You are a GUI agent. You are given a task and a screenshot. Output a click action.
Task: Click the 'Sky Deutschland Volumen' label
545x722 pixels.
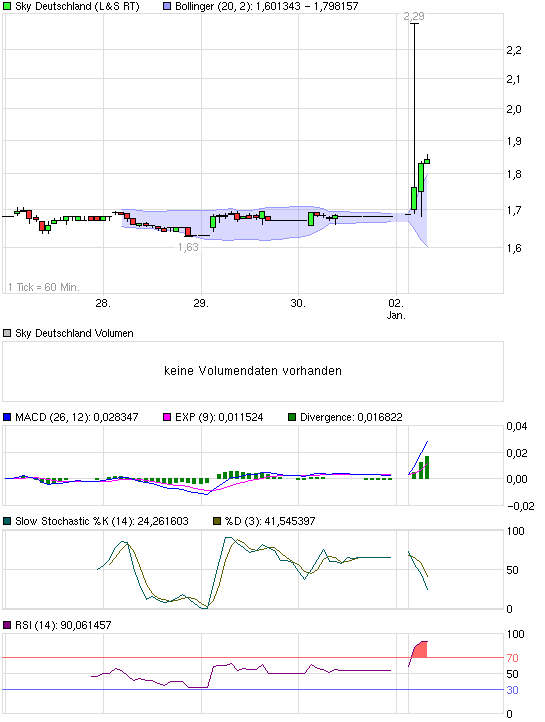74,333
